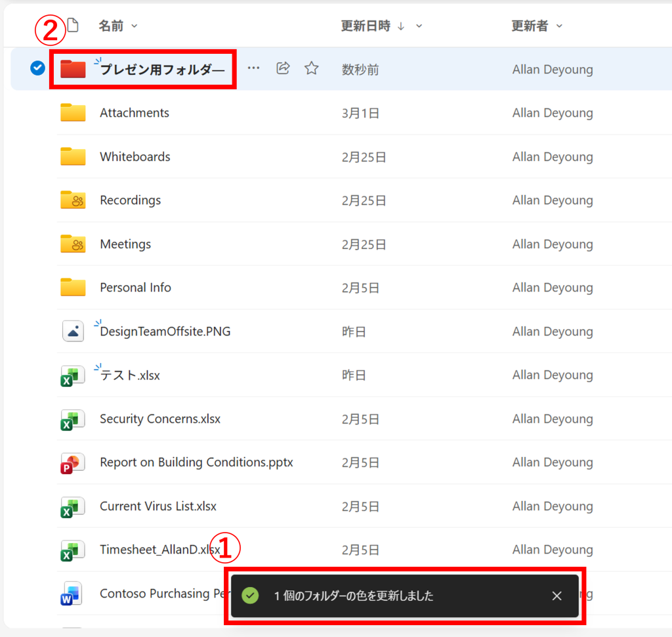This screenshot has height=637, width=672.
Task: Click the DesignTeamOffsite.PNG image file icon
Action: (x=73, y=332)
